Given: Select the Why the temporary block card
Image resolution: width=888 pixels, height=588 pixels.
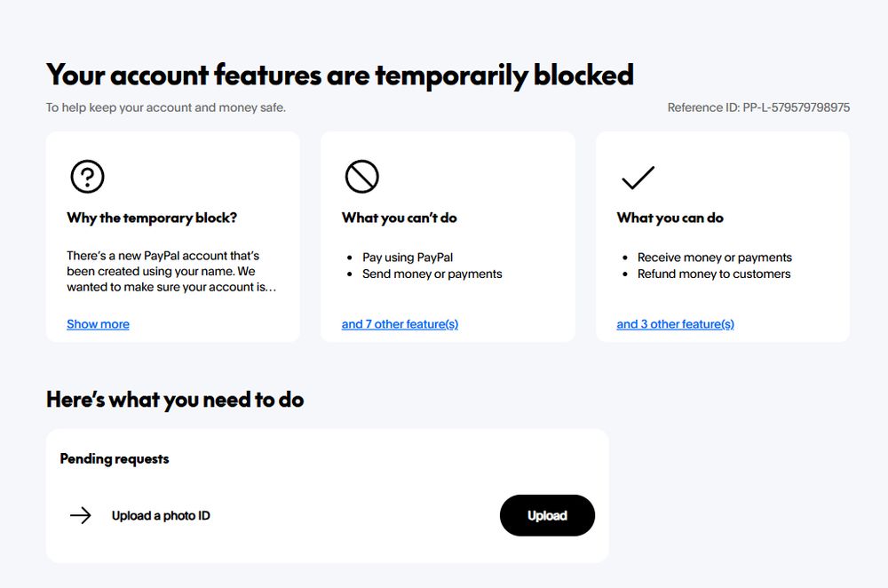Looking at the screenshot, I should pos(172,235).
